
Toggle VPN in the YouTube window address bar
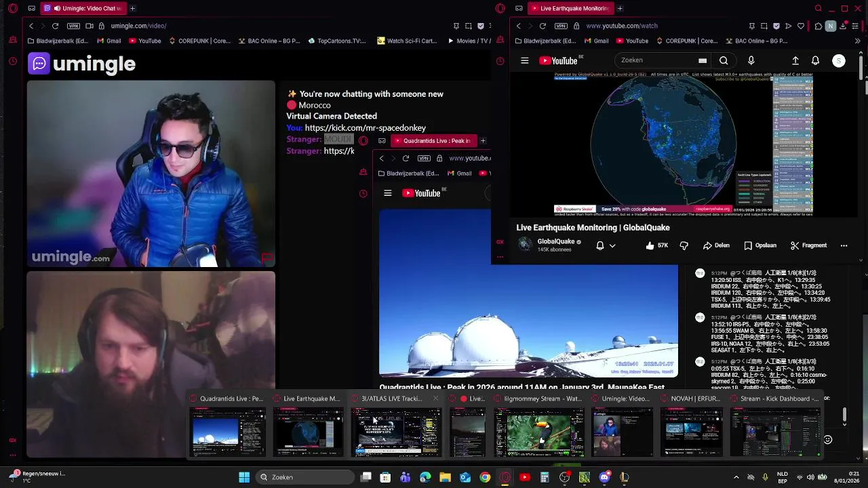[561, 26]
